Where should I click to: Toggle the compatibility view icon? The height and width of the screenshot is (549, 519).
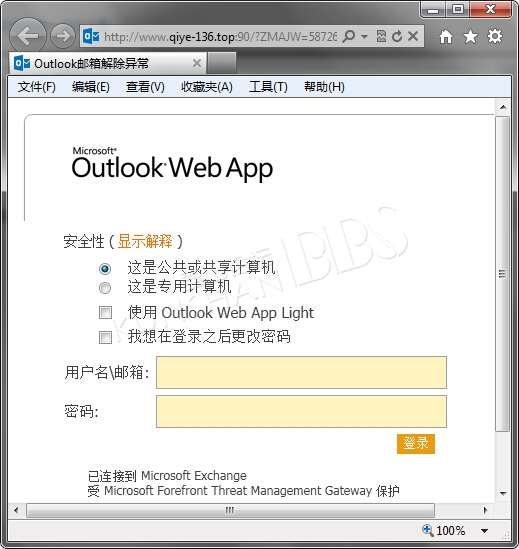381,36
